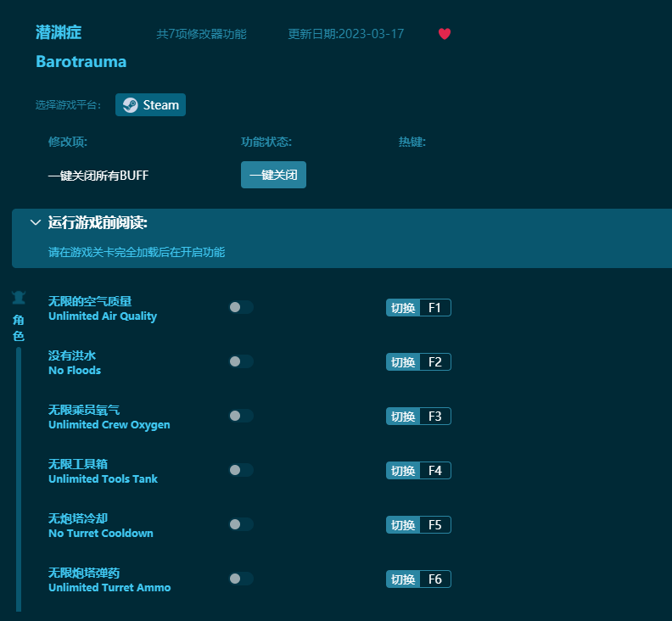Toggle Unlimited Air Quality switch
Image resolution: width=672 pixels, height=621 pixels.
click(241, 307)
